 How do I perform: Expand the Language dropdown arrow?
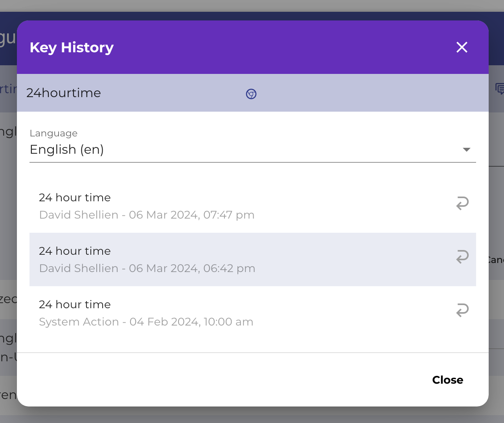[466, 150]
